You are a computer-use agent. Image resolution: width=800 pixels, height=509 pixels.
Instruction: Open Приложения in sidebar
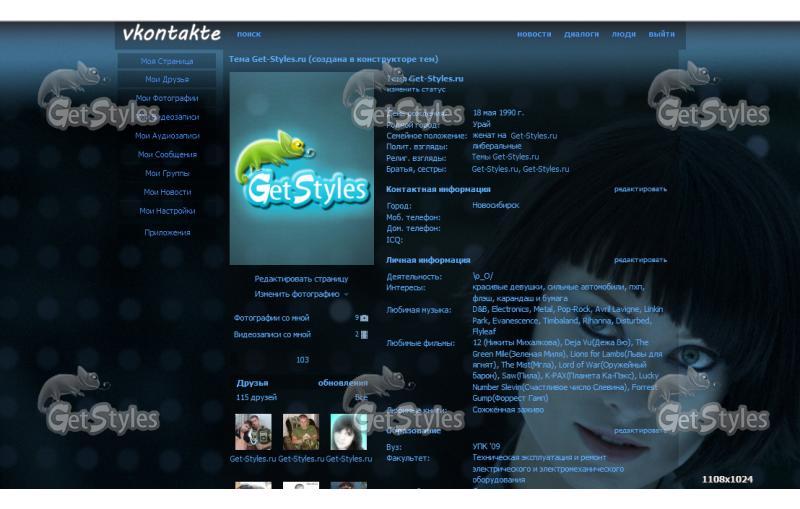(x=167, y=233)
